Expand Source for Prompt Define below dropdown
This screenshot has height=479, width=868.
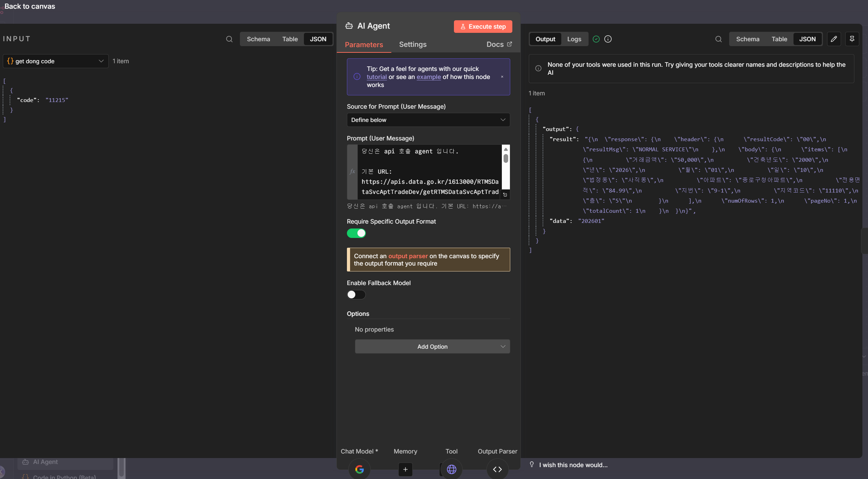point(428,120)
